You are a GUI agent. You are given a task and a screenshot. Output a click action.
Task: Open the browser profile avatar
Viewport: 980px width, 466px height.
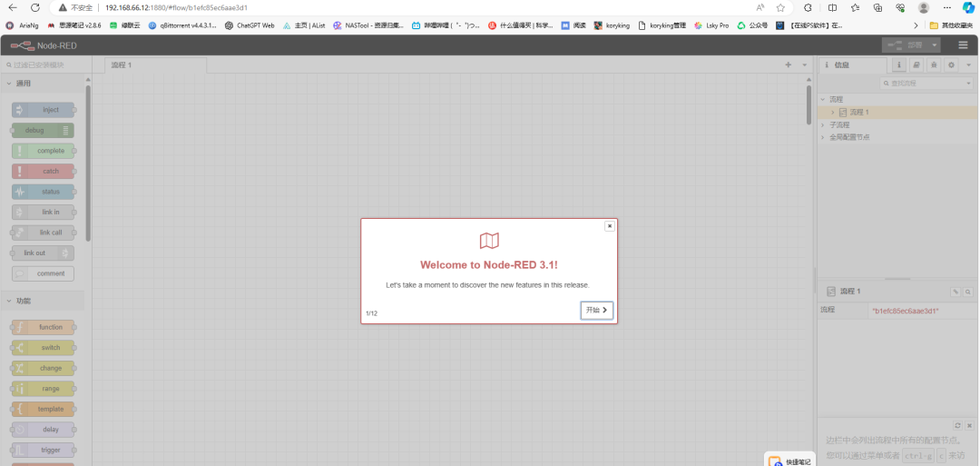pyautogui.click(x=923, y=7)
